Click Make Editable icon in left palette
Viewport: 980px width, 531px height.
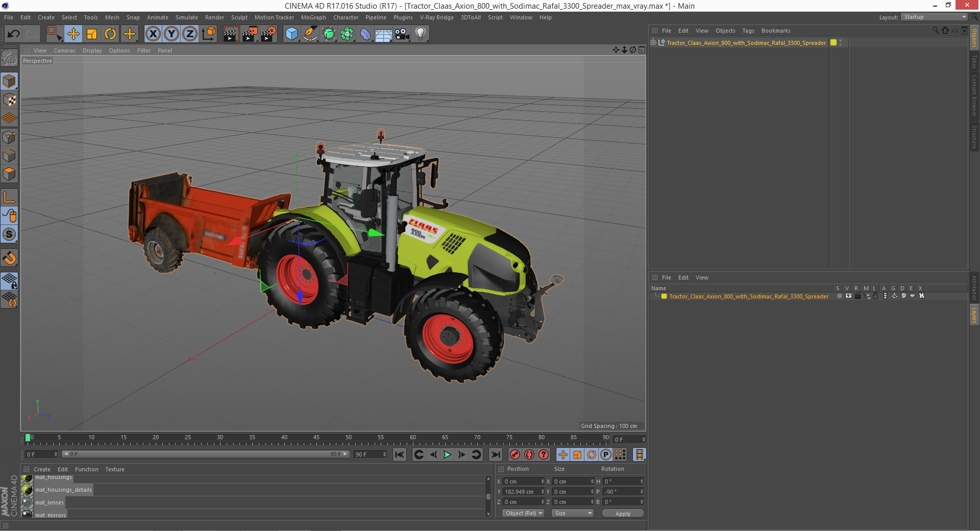tap(9, 58)
